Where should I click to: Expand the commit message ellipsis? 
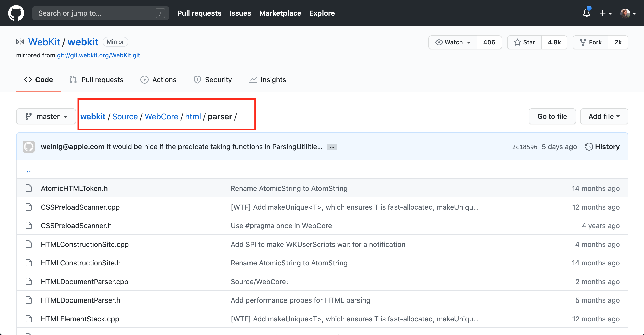332,147
